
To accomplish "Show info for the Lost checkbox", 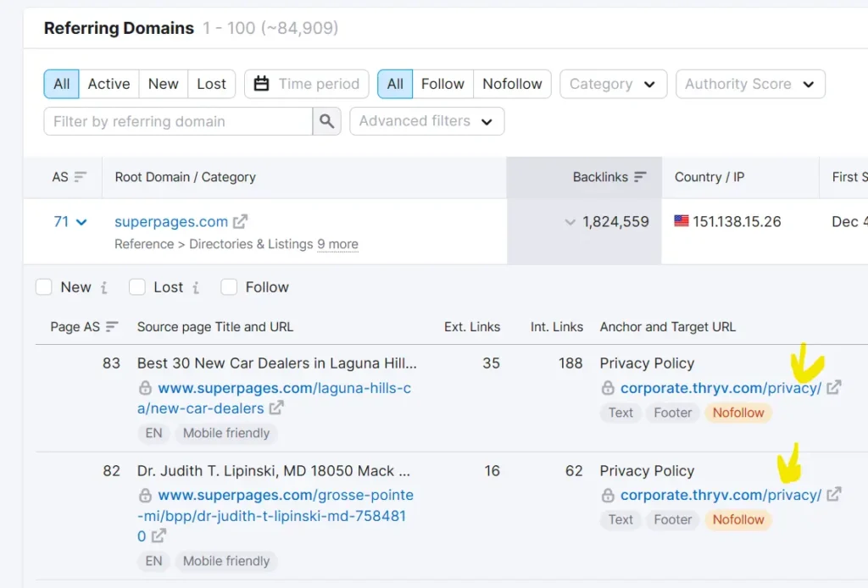I will (x=196, y=287).
